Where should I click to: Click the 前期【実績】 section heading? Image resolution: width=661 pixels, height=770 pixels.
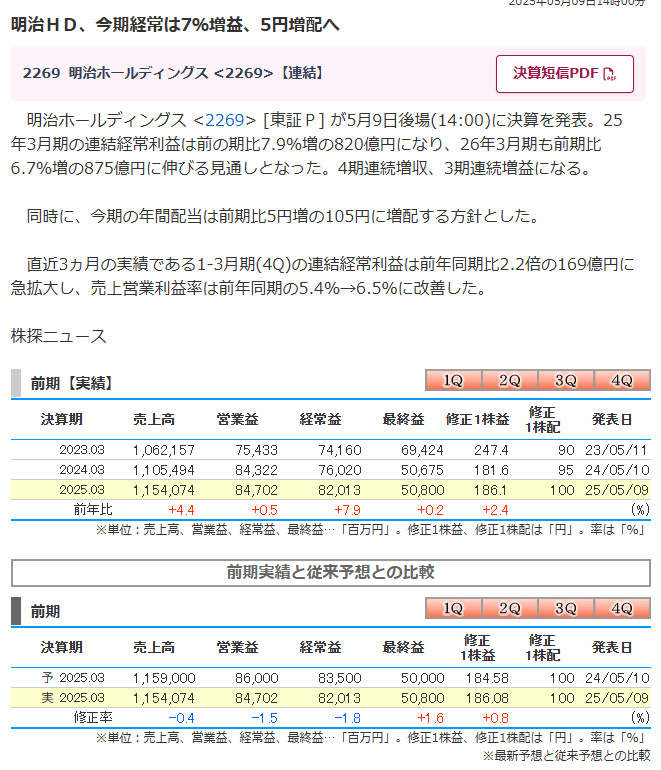[x=72, y=383]
